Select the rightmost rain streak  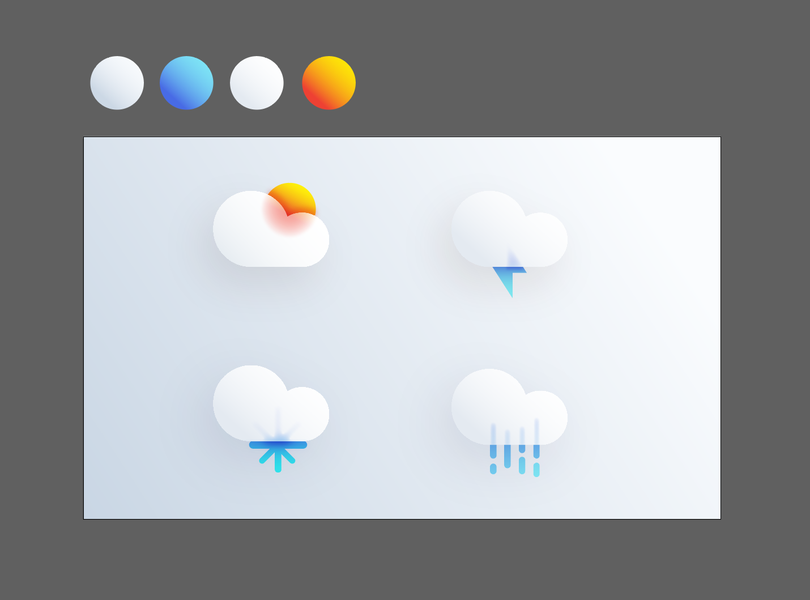tap(537, 448)
